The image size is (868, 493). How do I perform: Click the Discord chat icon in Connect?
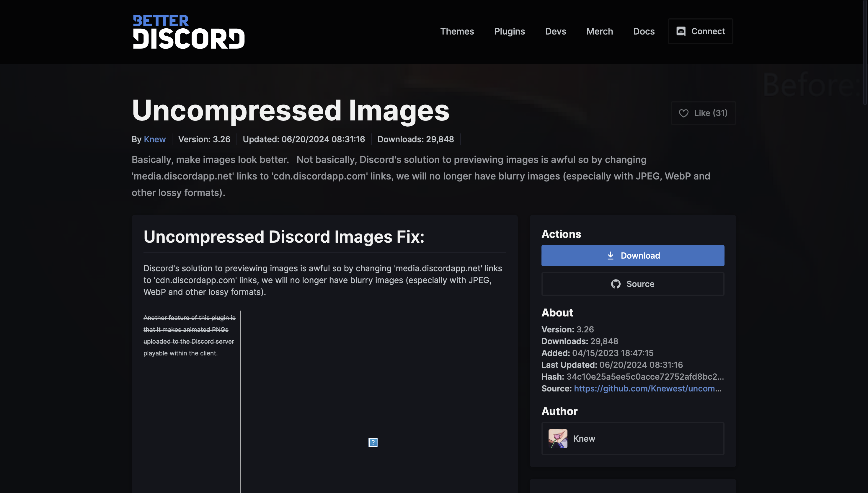(681, 31)
